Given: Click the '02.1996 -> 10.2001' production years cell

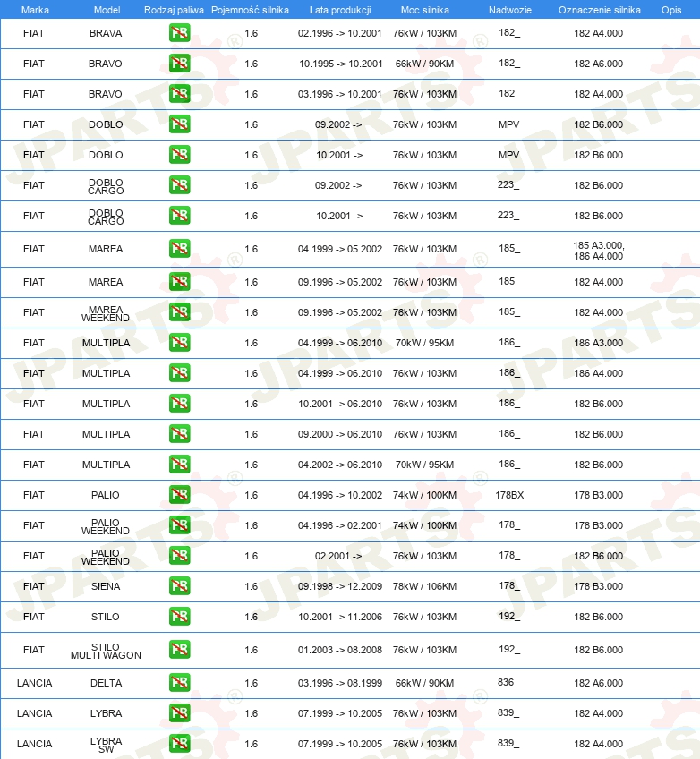Looking at the screenshot, I should (340, 33).
